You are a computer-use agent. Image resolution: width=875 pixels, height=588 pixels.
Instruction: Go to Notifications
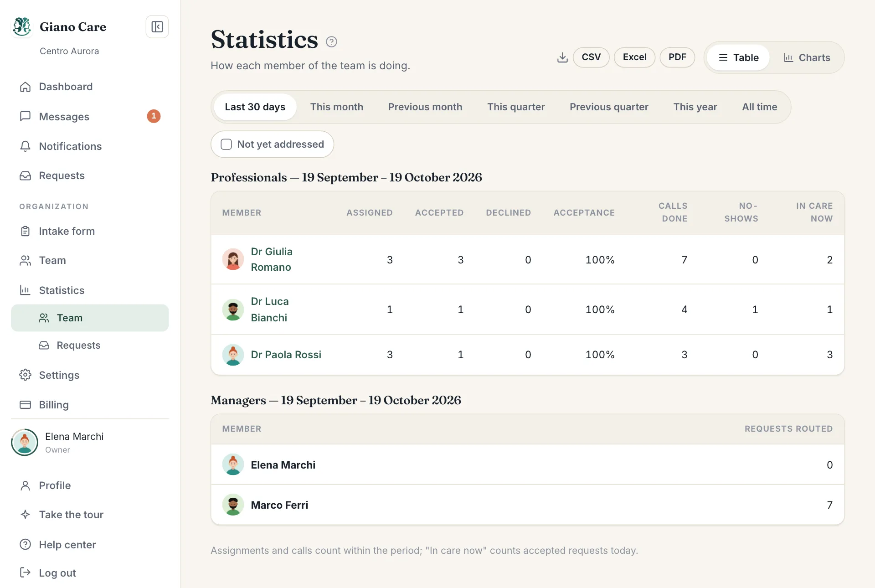(x=90, y=146)
